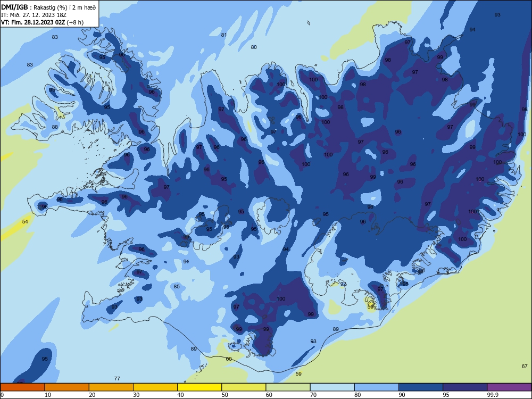This screenshot has width=532, height=399.
Task: Click the orange 10–20 legend swatch
Action: [67, 387]
